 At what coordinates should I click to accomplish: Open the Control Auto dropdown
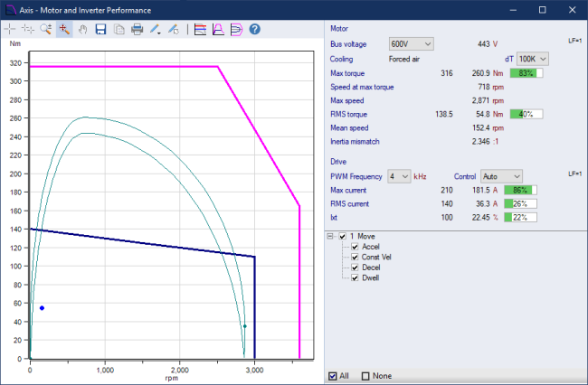point(502,176)
